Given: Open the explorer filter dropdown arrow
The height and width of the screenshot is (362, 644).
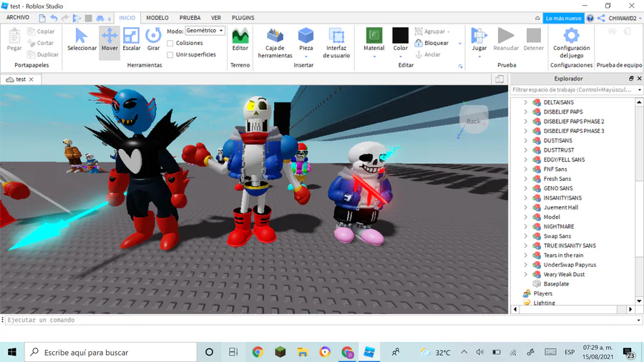Looking at the screenshot, I should coord(639,89).
